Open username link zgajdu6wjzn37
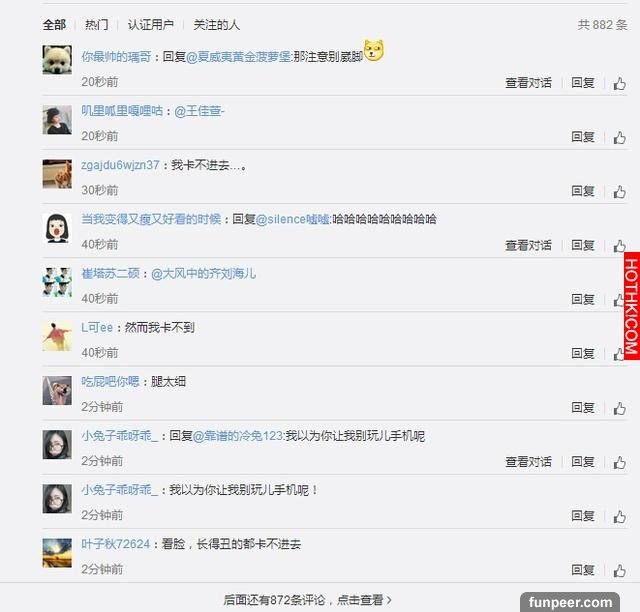The image size is (640, 612). click(120, 165)
